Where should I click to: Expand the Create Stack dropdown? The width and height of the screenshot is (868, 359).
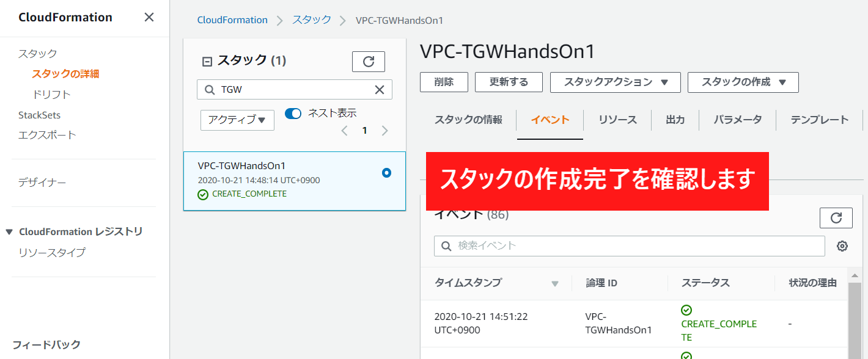tap(743, 82)
